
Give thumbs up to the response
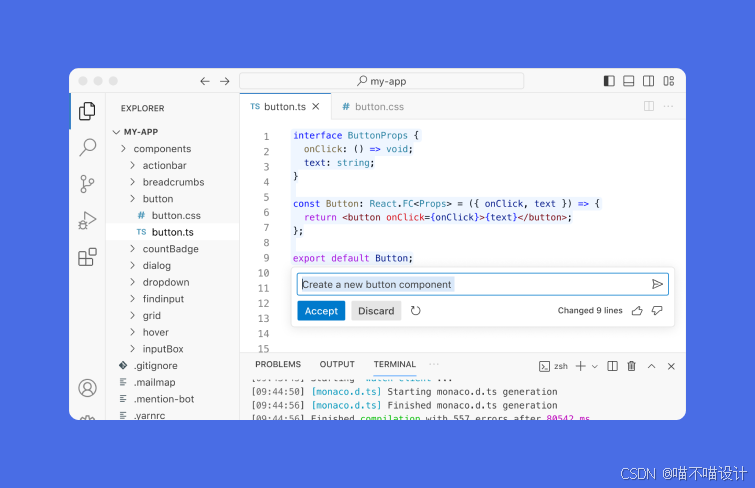point(637,311)
